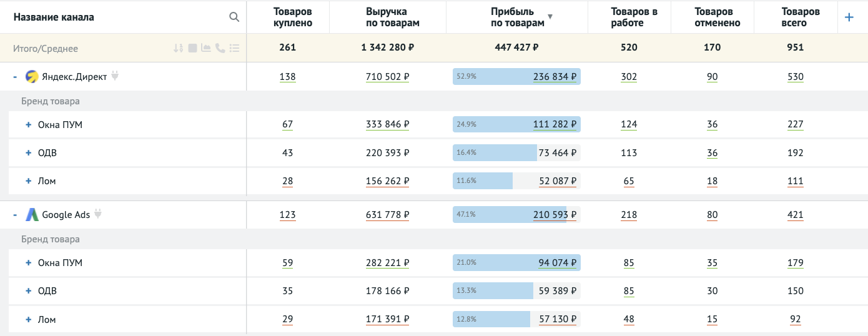The width and height of the screenshot is (868, 336).
Task: Click the phone calls icon in the totals row
Action: [x=220, y=48]
